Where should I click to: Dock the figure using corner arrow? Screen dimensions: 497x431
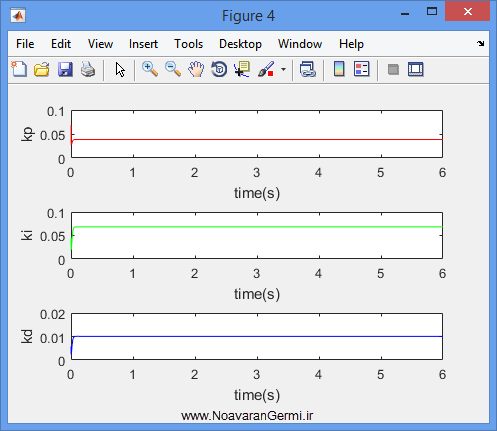[x=480, y=43]
